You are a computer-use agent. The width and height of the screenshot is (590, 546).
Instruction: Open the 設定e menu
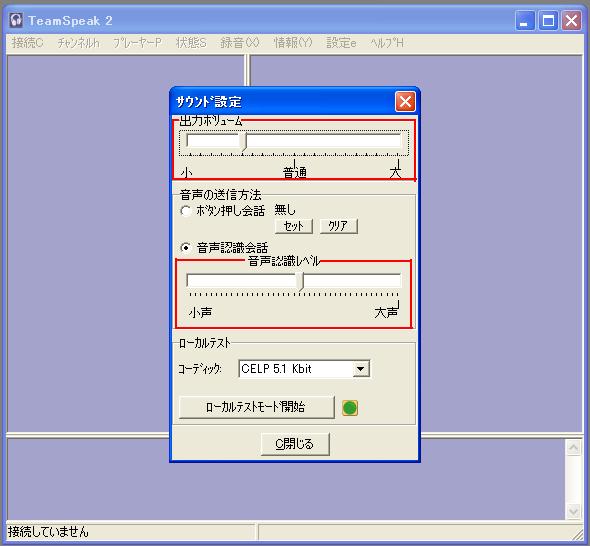tap(341, 43)
